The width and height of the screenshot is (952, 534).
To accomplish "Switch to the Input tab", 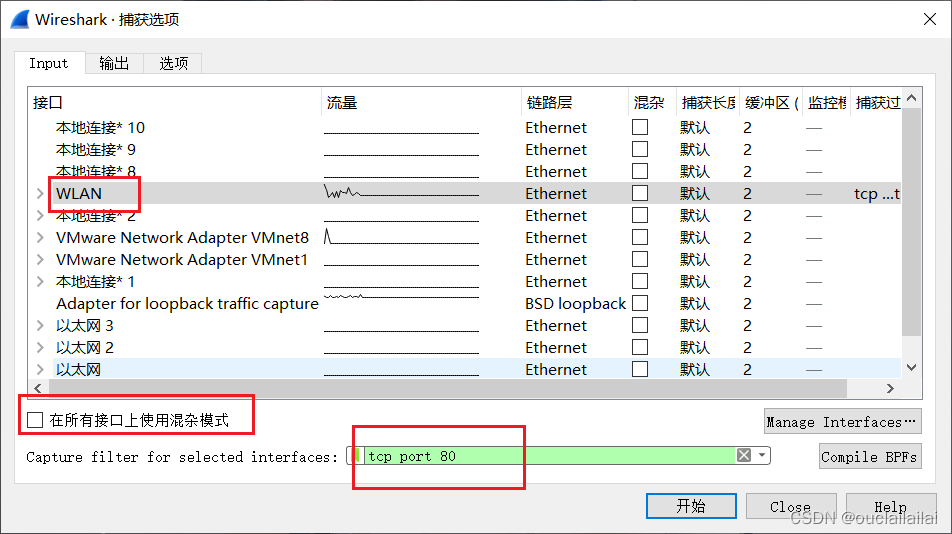I will coord(49,63).
